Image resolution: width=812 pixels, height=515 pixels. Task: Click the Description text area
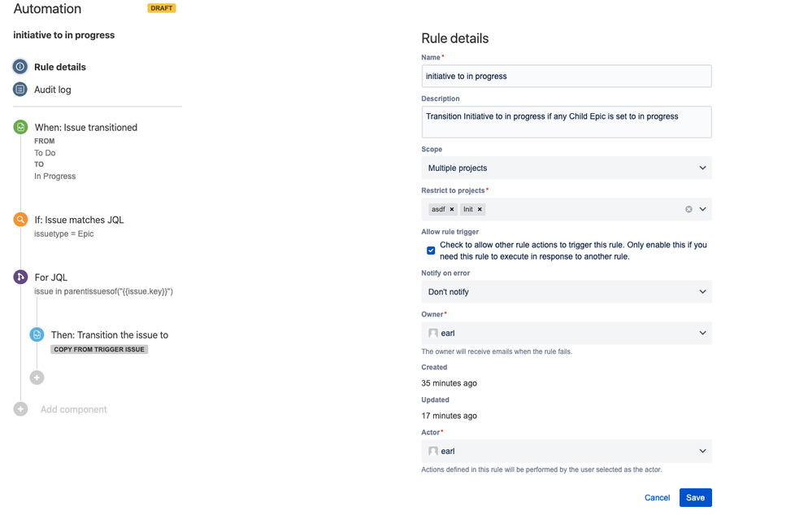[x=567, y=120]
